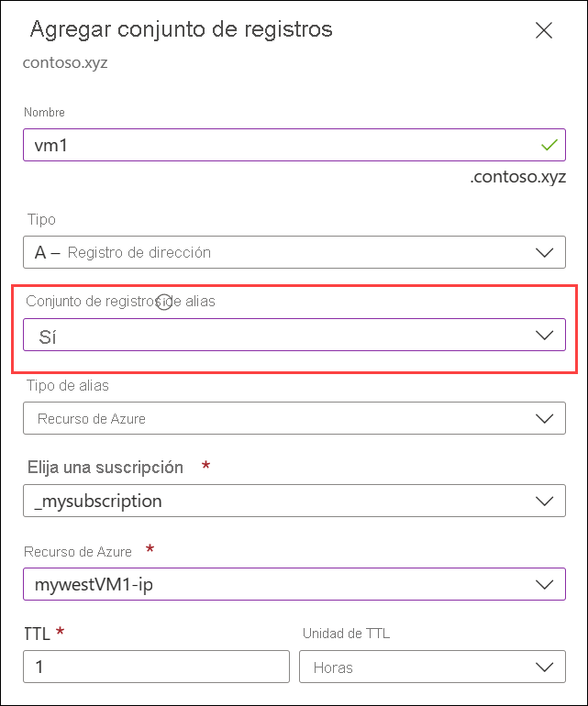Viewport: 588px width, 706px height.
Task: Expand the Tipo de alias dropdown
Action: (294, 418)
